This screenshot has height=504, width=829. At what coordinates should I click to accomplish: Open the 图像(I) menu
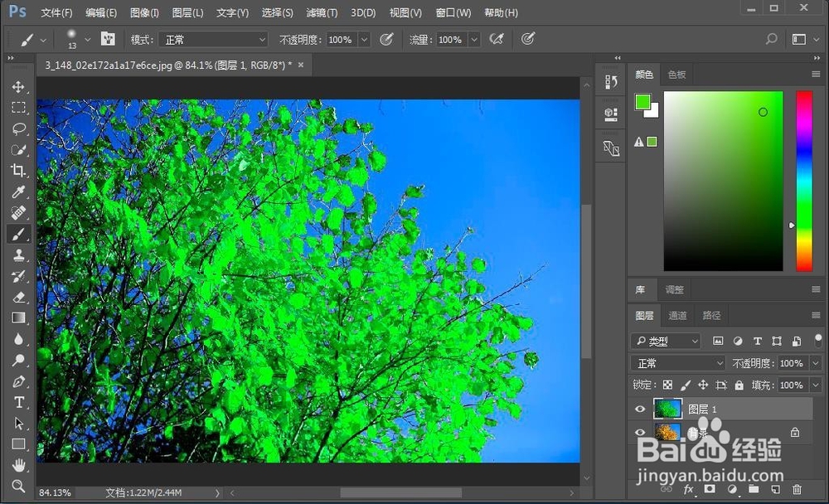coord(144,12)
